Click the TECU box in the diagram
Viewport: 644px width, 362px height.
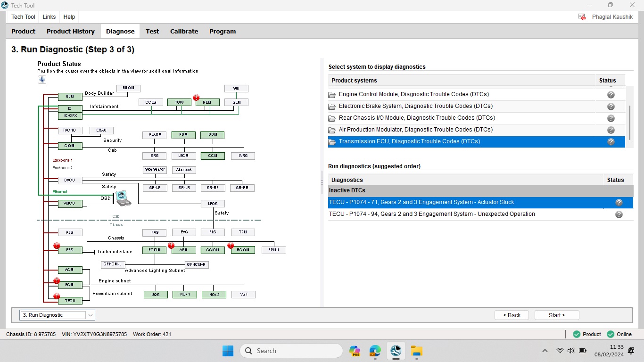(x=70, y=300)
